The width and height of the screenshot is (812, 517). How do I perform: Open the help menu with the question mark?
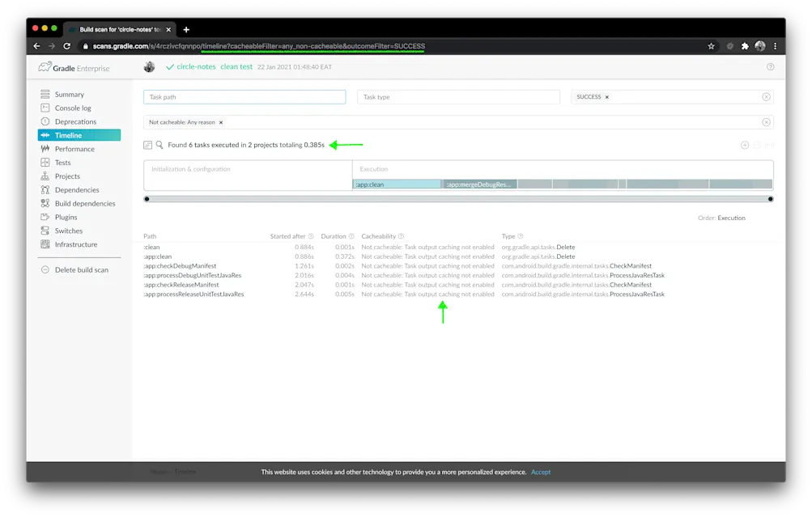[x=769, y=66]
